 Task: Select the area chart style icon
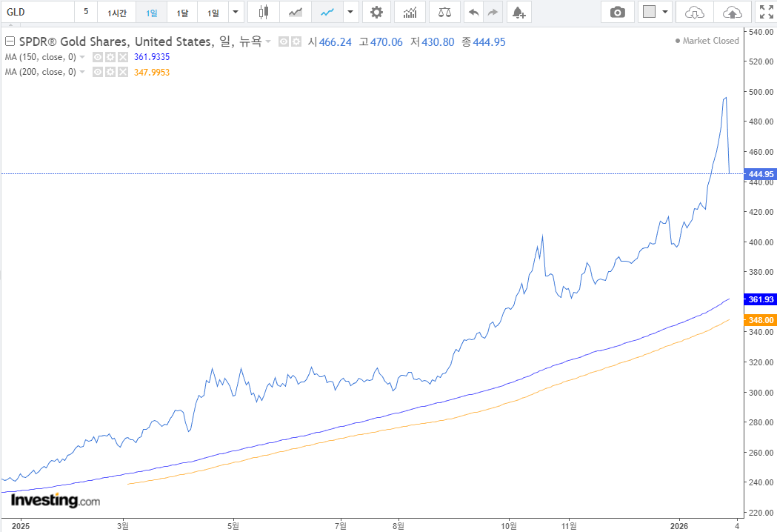coord(296,13)
